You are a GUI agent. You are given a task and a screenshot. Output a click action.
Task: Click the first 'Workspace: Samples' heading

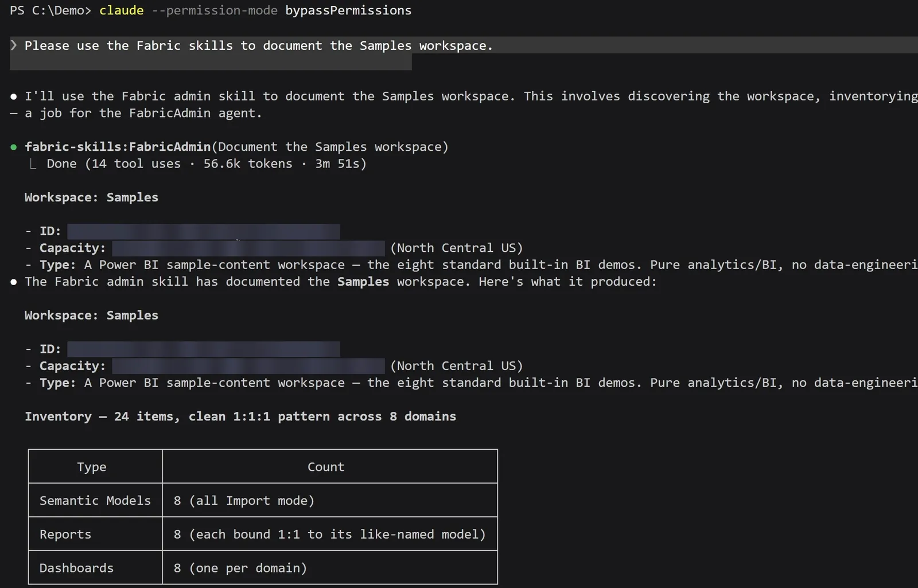pos(91,197)
